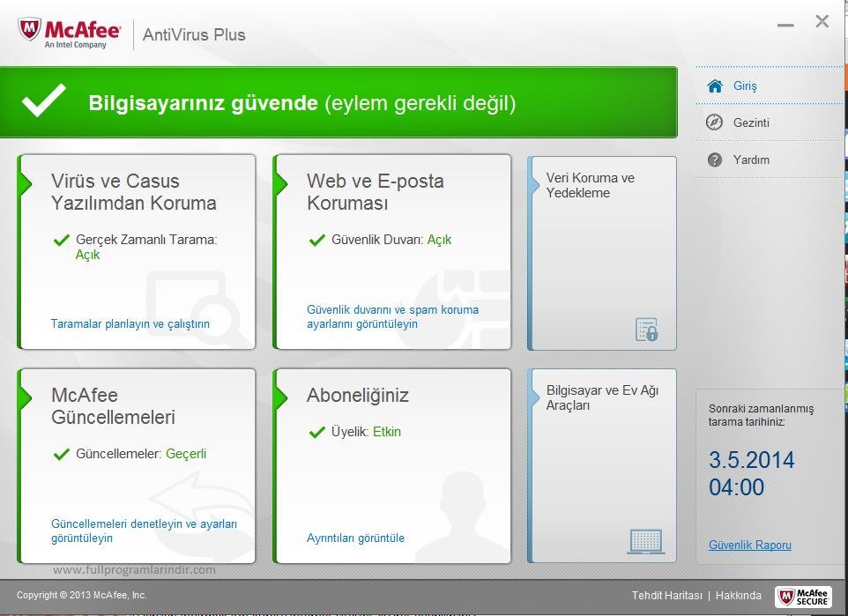The width and height of the screenshot is (848, 616).
Task: Click the AntiVirus Plus product name
Action: [194, 35]
